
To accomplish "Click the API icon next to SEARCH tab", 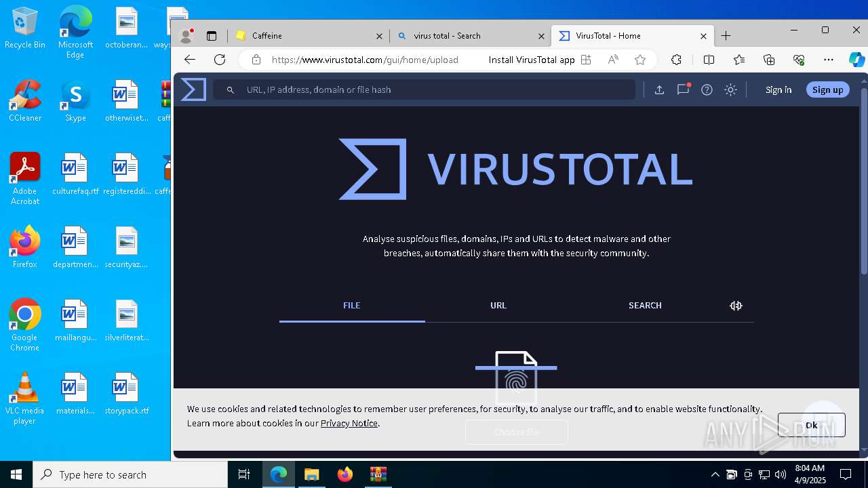I will [736, 306].
